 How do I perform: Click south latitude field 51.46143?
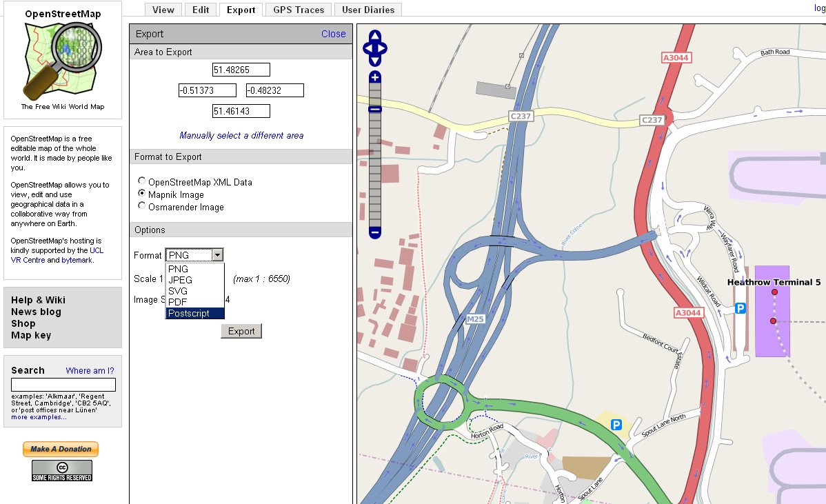(x=241, y=111)
